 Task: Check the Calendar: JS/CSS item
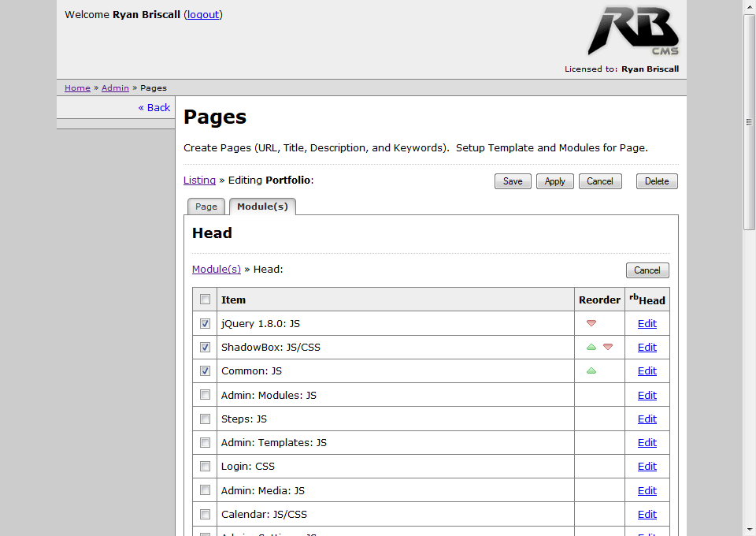pyautogui.click(x=206, y=514)
